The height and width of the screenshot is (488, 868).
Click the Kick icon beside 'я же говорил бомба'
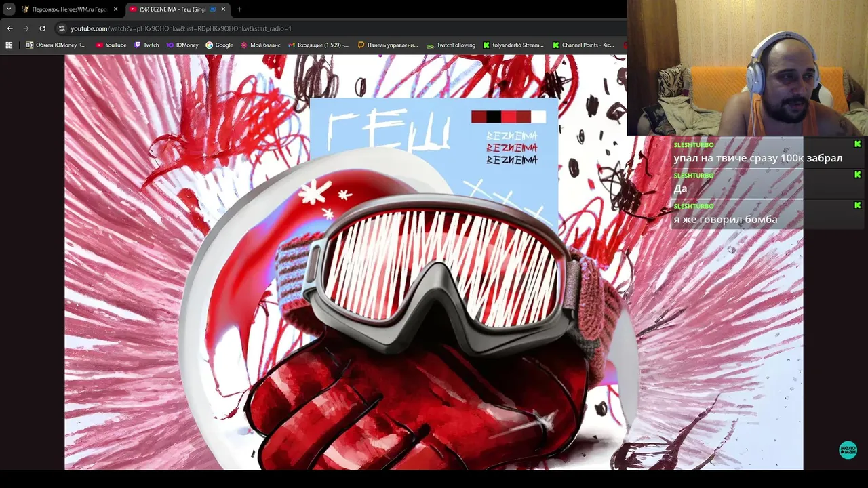(x=857, y=205)
